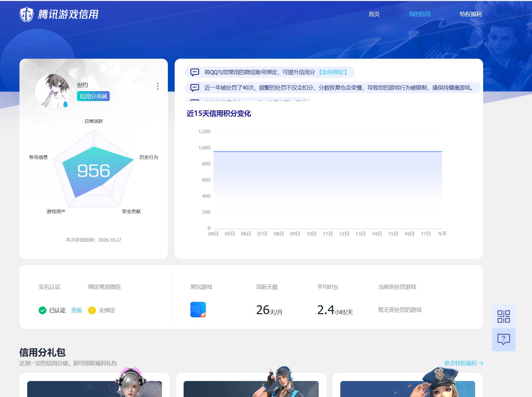The image size is (532, 397).
Task: Open the police-cap character gift card
Action: (408, 385)
